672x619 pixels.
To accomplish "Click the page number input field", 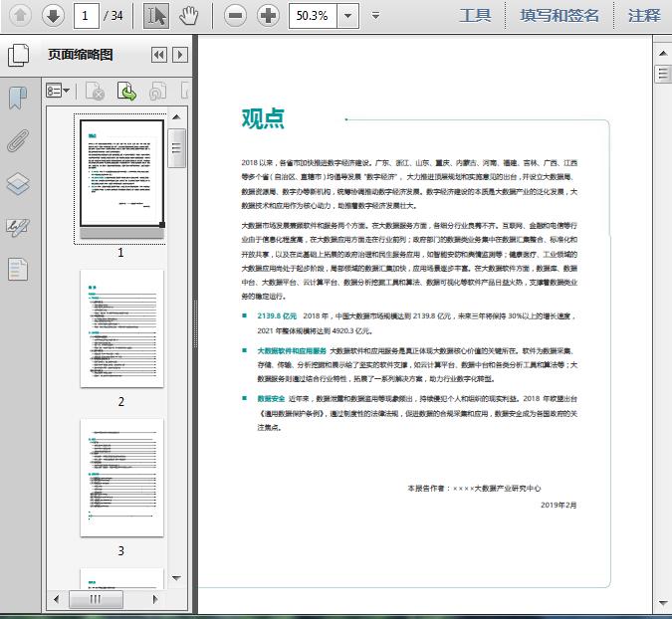I will click(87, 16).
